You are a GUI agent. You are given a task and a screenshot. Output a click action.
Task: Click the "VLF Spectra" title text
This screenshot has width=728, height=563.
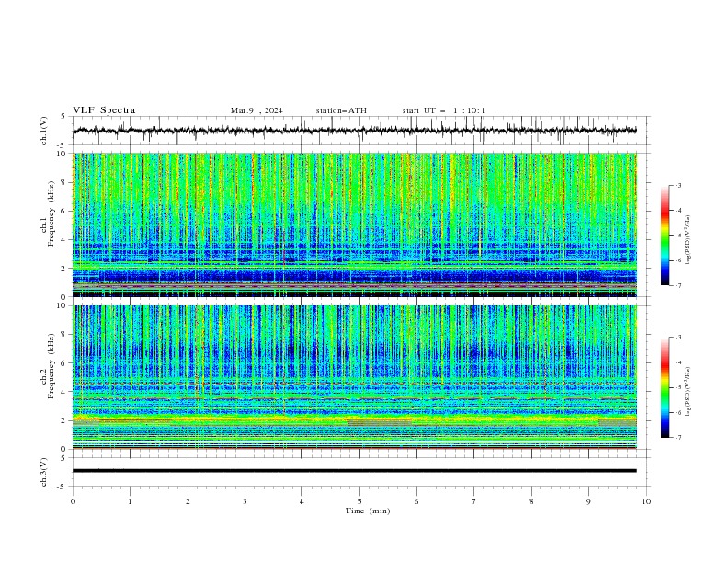pyautogui.click(x=104, y=110)
